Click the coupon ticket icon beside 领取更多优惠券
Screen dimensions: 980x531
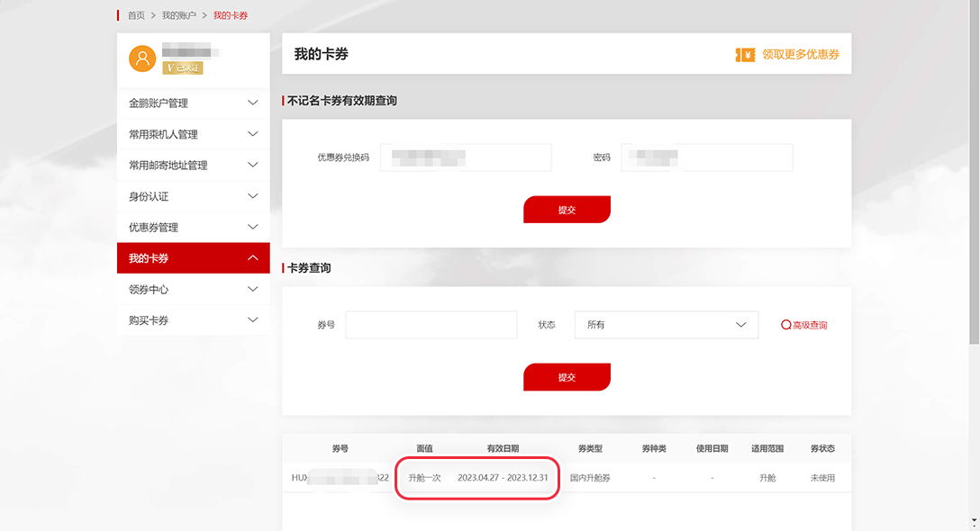click(745, 55)
